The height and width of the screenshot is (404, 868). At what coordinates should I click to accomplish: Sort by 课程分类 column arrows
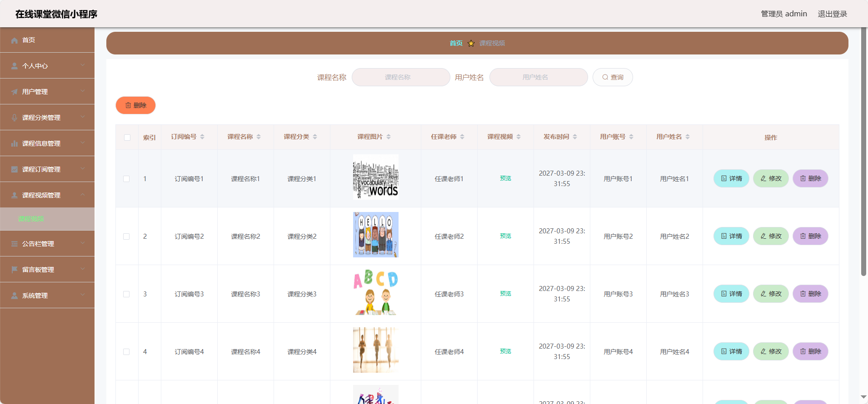(315, 137)
